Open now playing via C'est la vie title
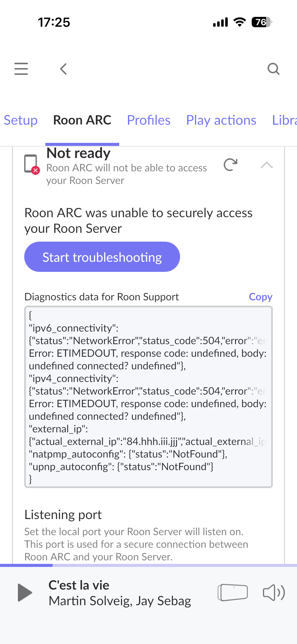 [79, 585]
